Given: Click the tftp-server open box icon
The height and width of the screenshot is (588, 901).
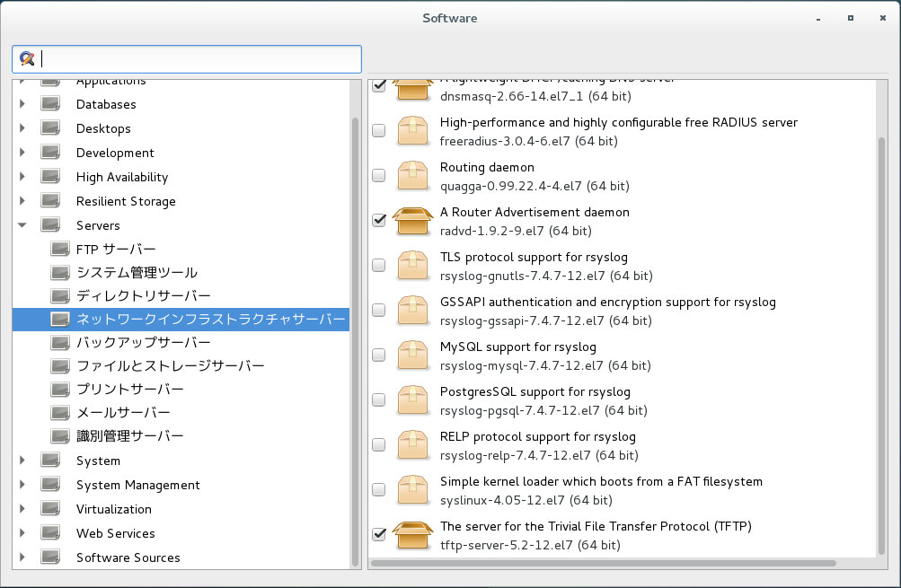Looking at the screenshot, I should (412, 535).
